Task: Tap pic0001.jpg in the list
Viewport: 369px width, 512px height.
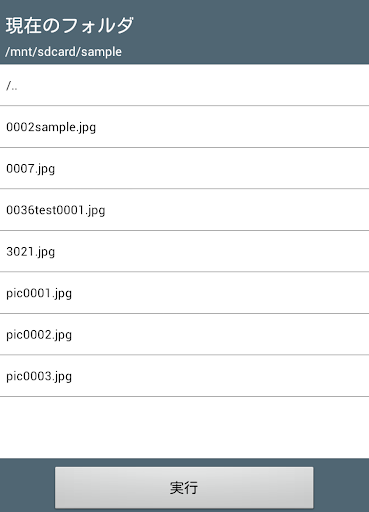Action: click(184, 293)
